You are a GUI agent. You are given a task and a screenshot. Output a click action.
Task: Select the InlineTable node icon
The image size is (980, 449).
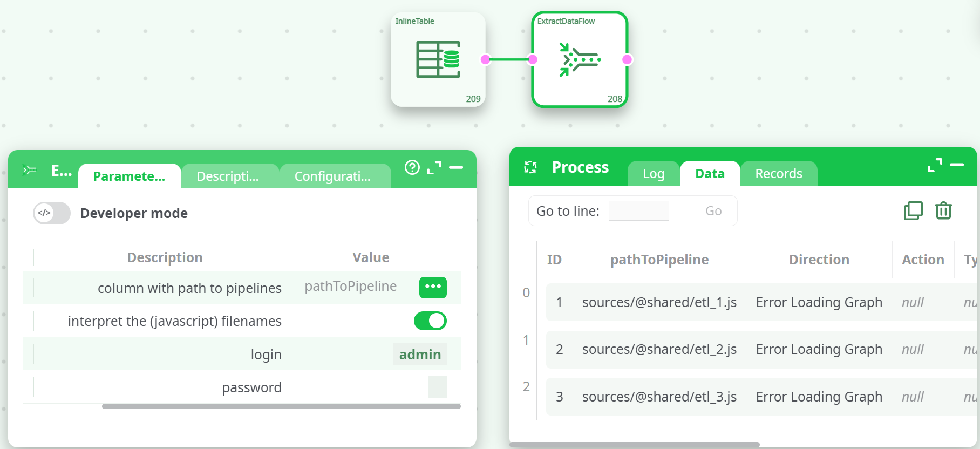click(438, 59)
